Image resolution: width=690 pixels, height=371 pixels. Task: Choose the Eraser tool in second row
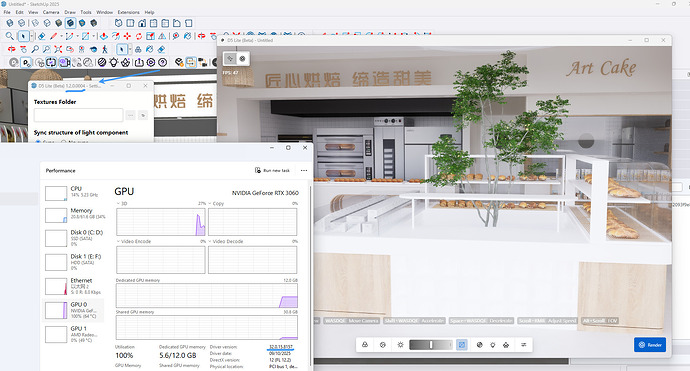42,36
